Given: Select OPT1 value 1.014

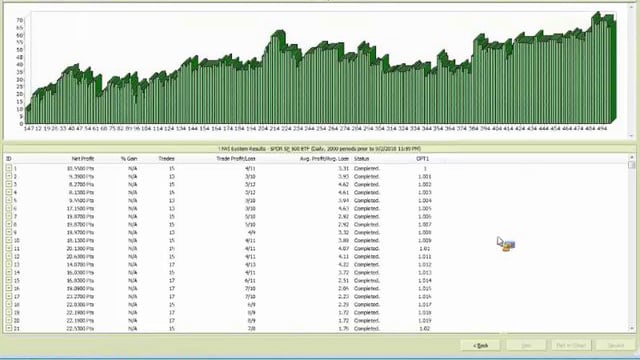Looking at the screenshot, I should click(424, 280).
